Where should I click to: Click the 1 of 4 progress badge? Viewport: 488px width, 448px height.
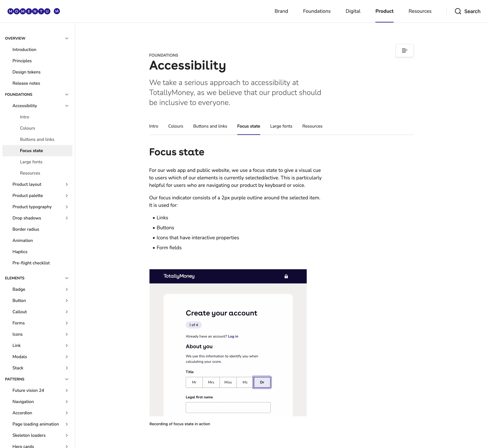(x=193, y=325)
